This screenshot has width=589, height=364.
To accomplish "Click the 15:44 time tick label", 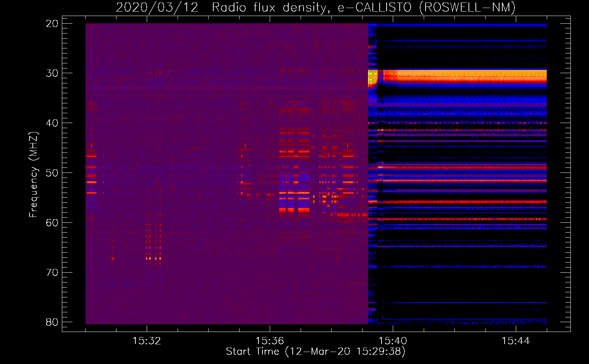I will pyautogui.click(x=516, y=341).
